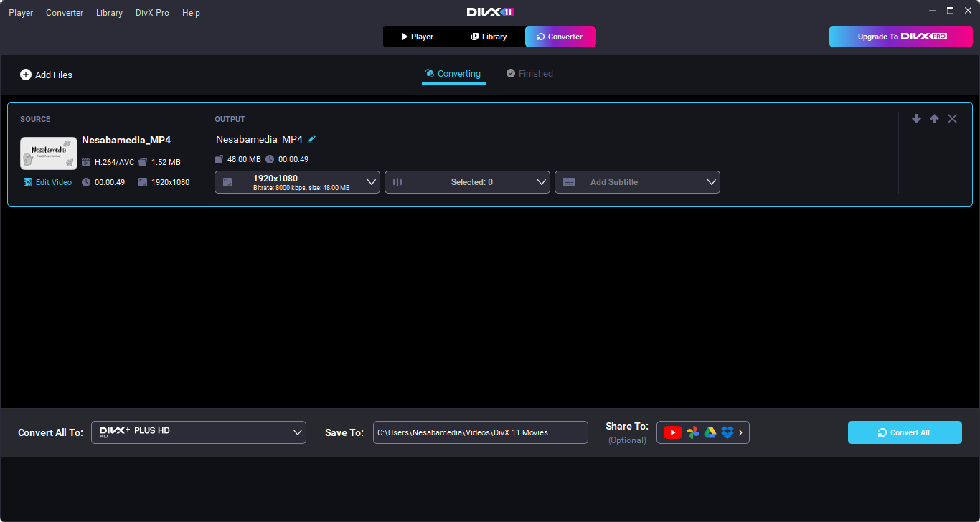Click the Edit Video link
The height and width of the screenshot is (522, 980).
[x=48, y=182]
